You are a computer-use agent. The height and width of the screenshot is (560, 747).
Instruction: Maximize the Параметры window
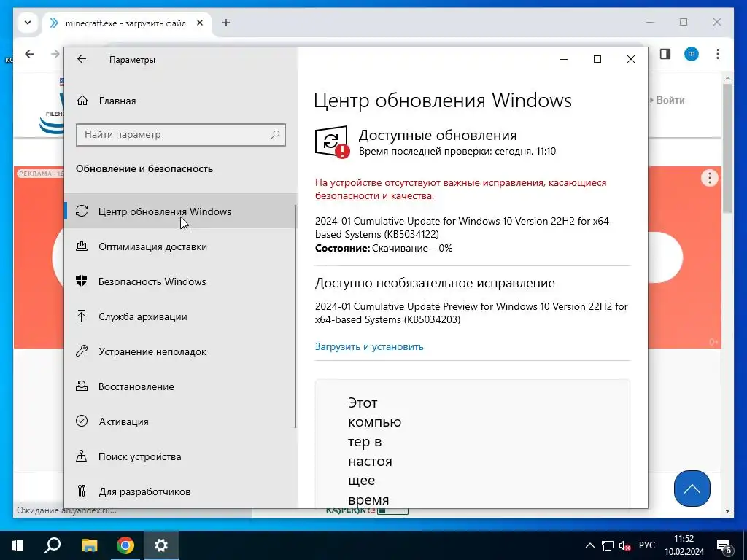pyautogui.click(x=597, y=59)
